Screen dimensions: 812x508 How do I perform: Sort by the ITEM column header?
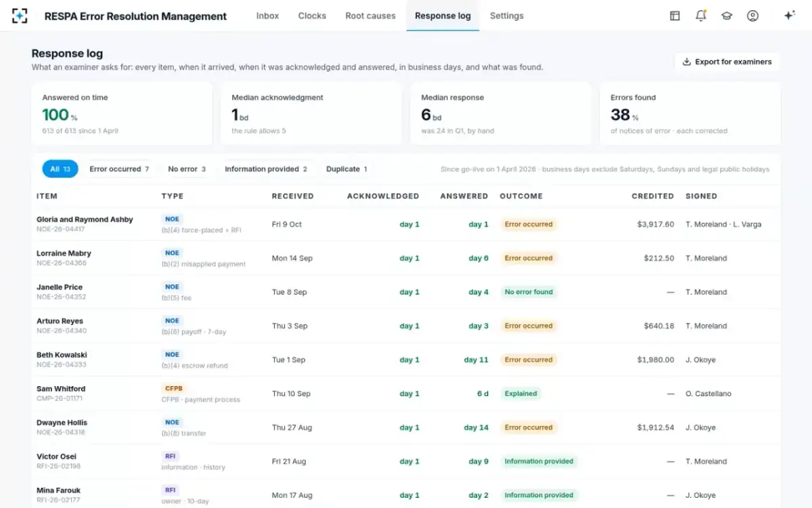click(x=47, y=196)
